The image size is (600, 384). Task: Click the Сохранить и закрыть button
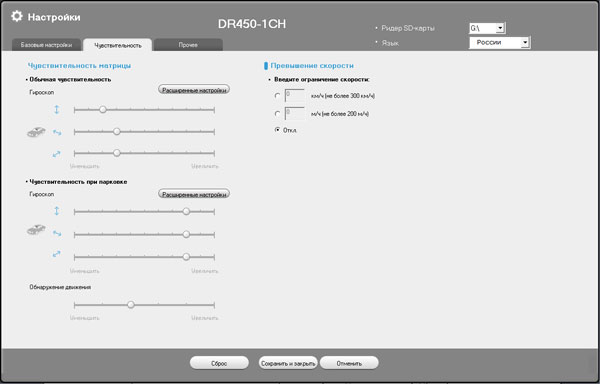(288, 363)
